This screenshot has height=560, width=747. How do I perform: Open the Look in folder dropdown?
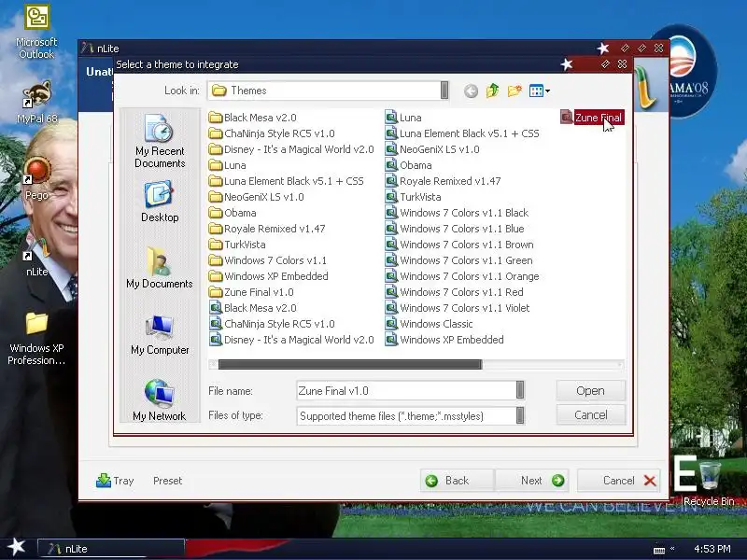click(x=444, y=90)
